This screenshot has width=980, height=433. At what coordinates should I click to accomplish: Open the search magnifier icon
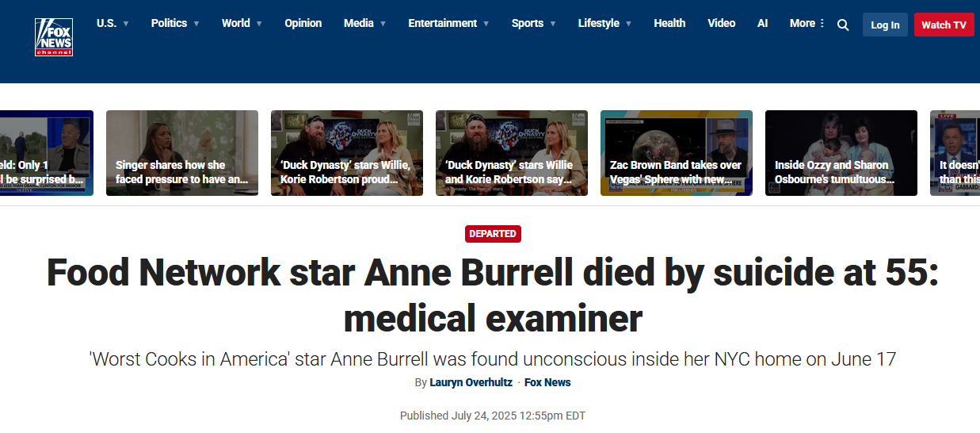[x=843, y=25]
